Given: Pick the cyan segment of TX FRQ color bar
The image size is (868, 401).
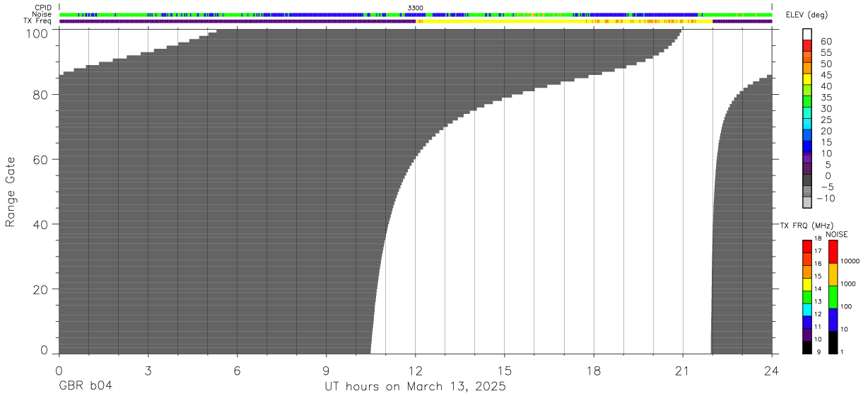Looking at the screenshot, I should click(x=807, y=309).
